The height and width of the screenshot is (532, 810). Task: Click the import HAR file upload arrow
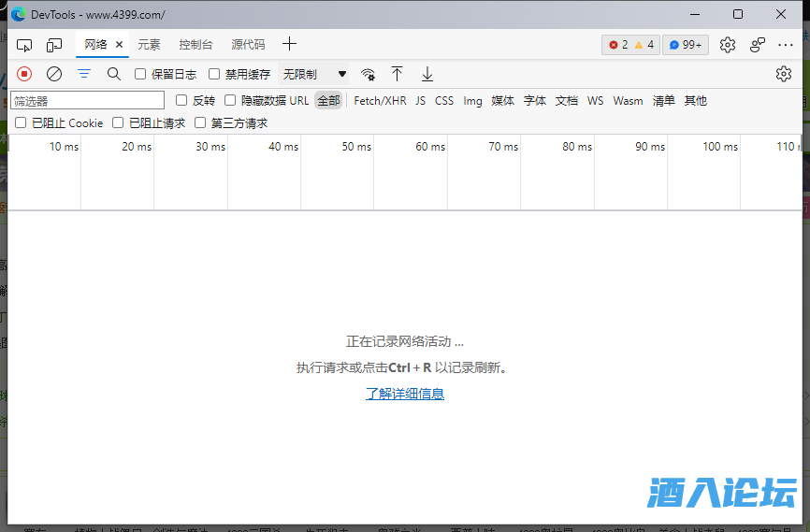pyautogui.click(x=398, y=74)
